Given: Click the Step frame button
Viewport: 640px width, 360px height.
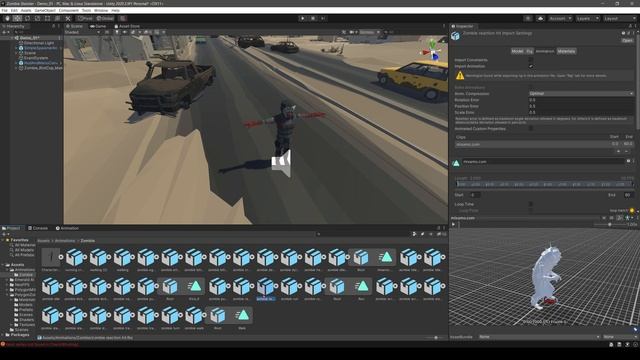Looking at the screenshot, I should click(x=323, y=18).
